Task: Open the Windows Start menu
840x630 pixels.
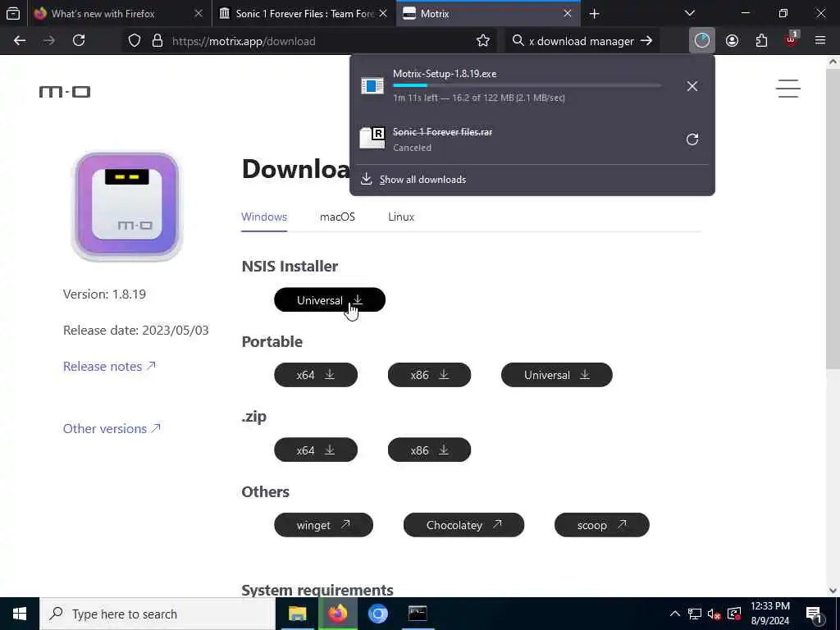Action: coord(20,614)
